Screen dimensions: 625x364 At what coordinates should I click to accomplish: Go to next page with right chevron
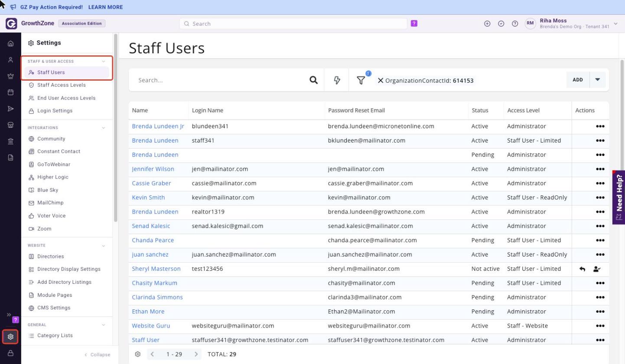tap(196, 354)
